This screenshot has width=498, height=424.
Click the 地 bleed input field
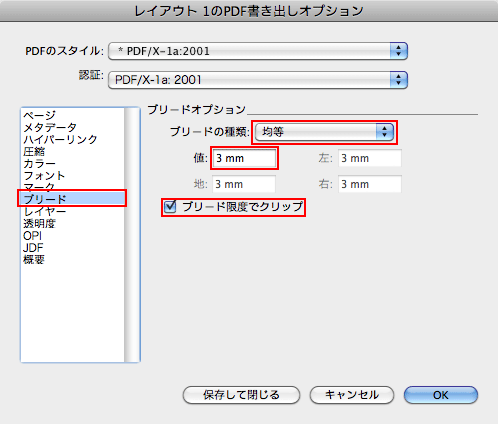(244, 184)
